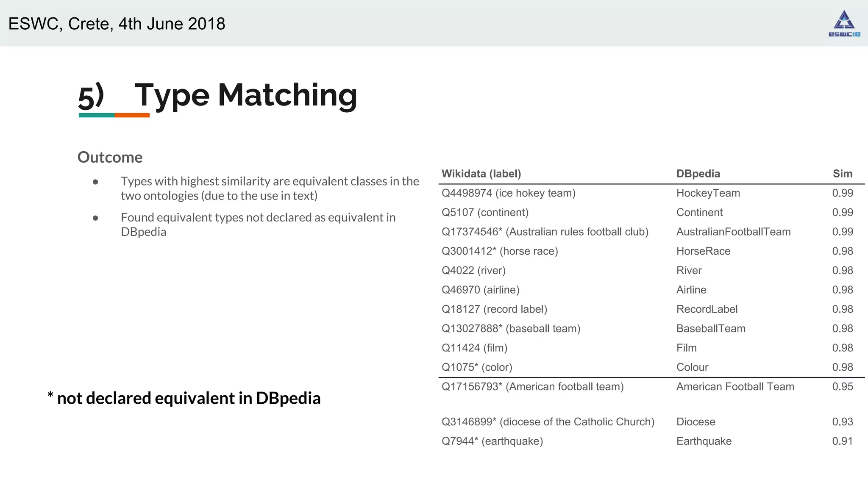This screenshot has height=488, width=868.
Task: Click the Q5107 (continent) entry
Action: (485, 212)
